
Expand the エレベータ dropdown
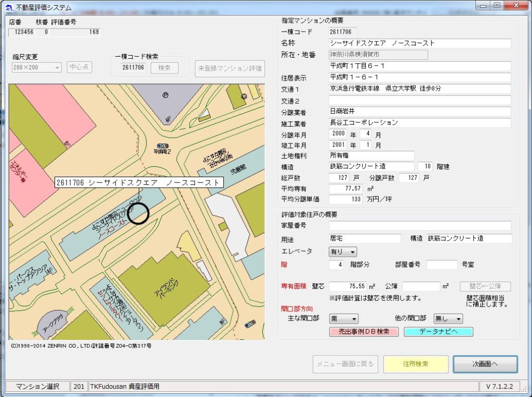[343, 252]
